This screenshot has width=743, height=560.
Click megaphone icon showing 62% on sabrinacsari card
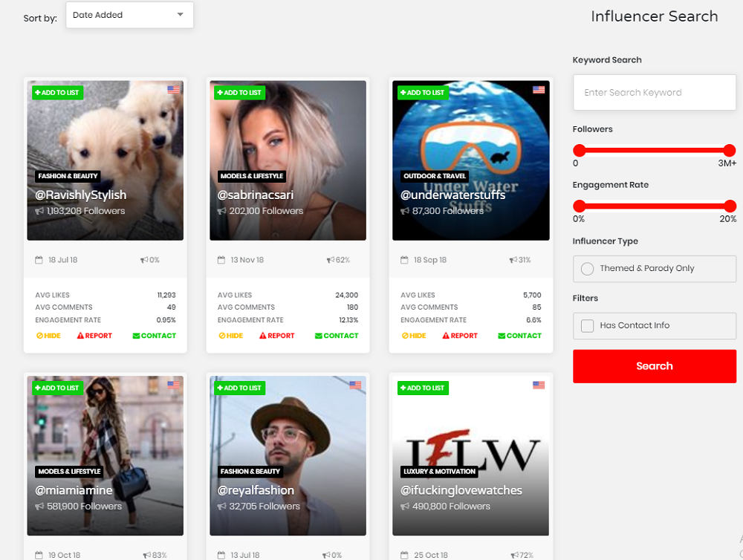330,261
